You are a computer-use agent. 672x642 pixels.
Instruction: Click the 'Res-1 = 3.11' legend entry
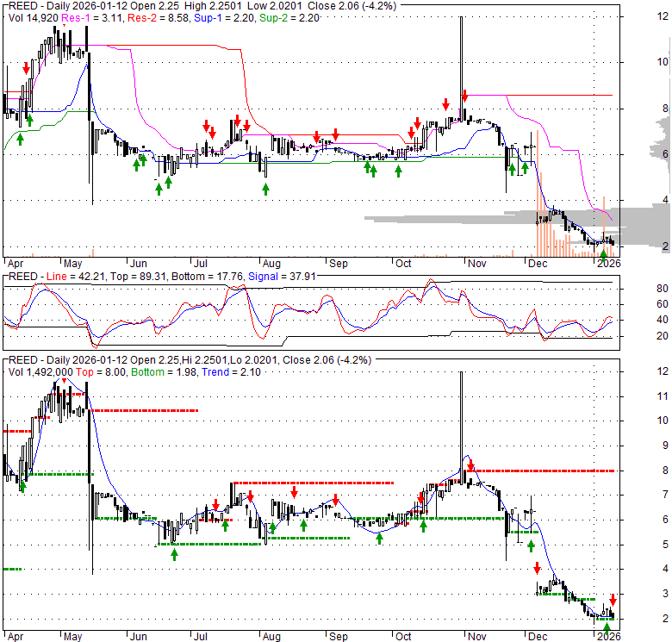point(93,17)
